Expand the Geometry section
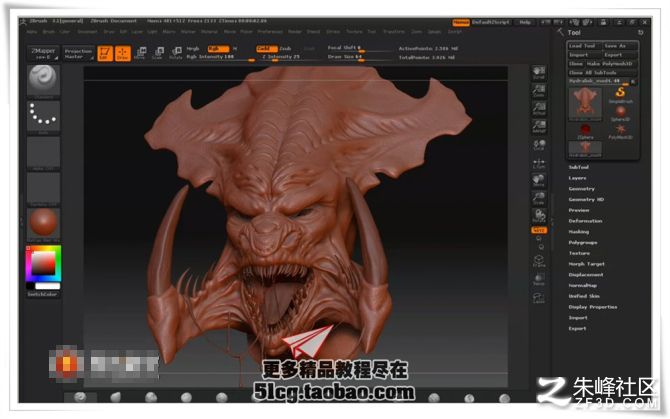Screen dimensions: 670x419 click(582, 188)
